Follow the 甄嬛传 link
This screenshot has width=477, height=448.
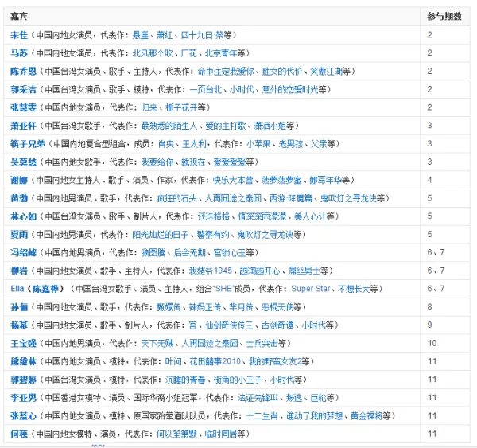coord(169,307)
